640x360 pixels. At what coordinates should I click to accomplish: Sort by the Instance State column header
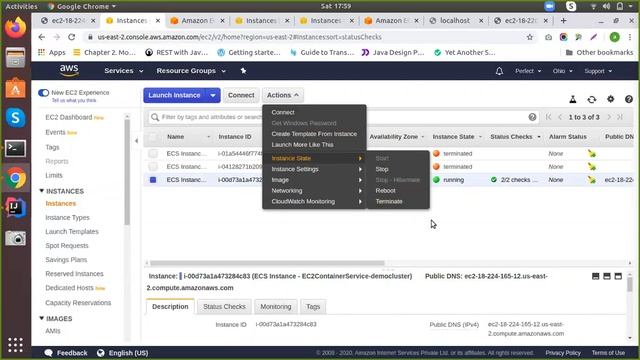[453, 137]
